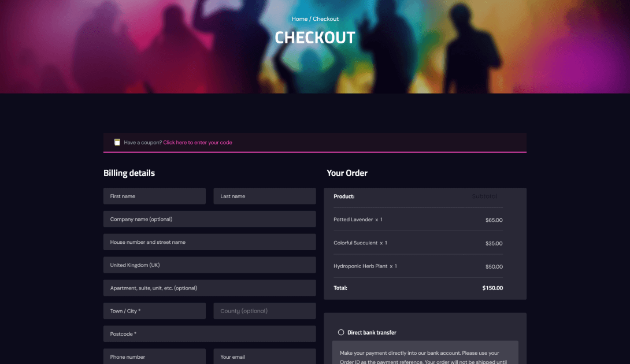Image resolution: width=630 pixels, height=364 pixels.
Task: Click the Hydroponic Herb Plant order item
Action: pos(361,266)
